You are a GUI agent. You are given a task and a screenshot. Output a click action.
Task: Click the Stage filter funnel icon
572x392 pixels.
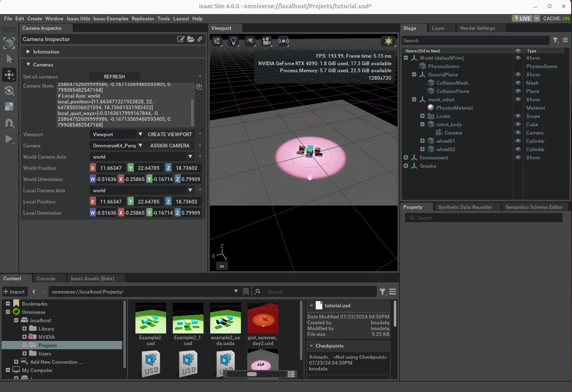(x=555, y=40)
